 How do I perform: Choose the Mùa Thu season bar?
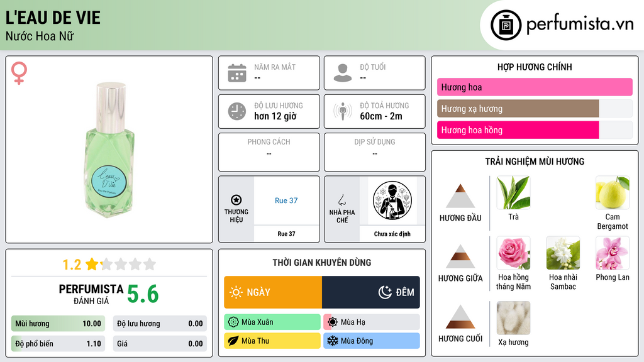pyautogui.click(x=272, y=341)
